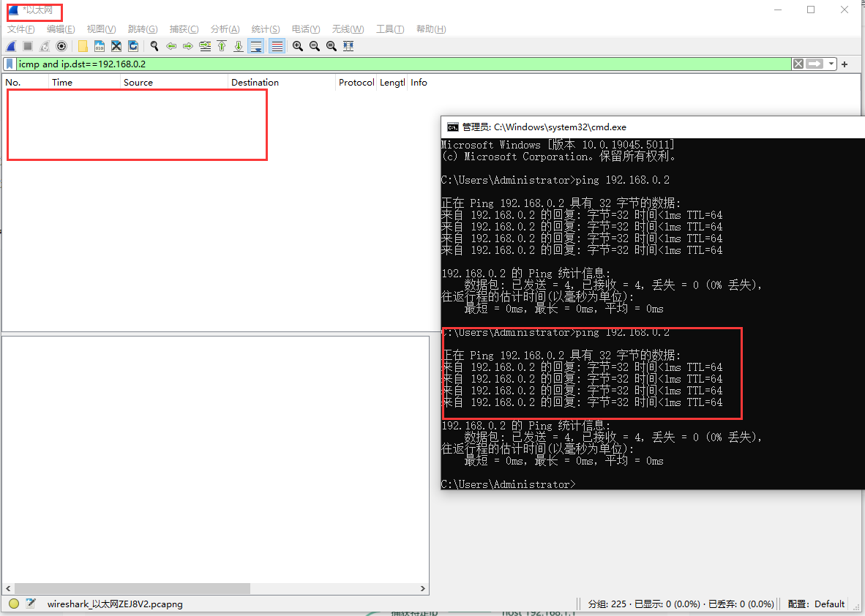This screenshot has height=616, width=865.
Task: Open capture file properties from status bar icon
Action: coord(31,604)
